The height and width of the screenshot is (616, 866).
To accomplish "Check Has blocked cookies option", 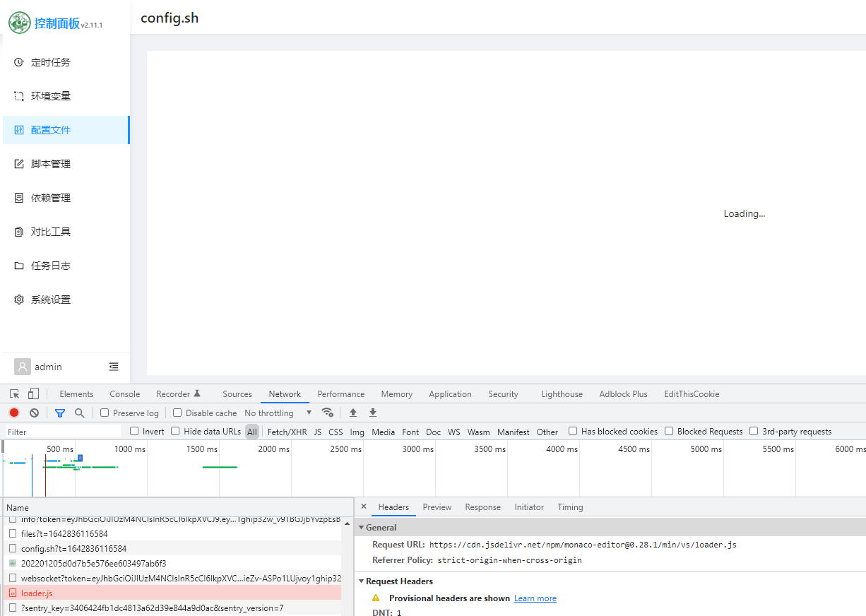I will (573, 431).
